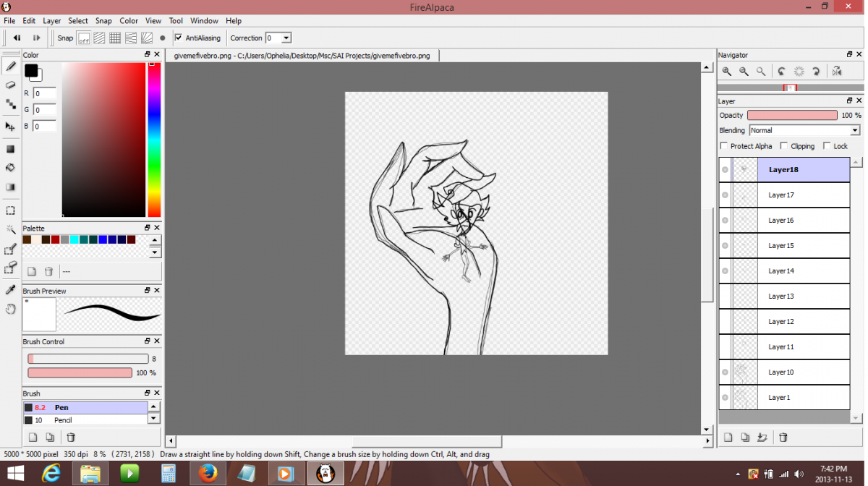
Task: Activate the Eyedropper tool
Action: click(x=11, y=289)
